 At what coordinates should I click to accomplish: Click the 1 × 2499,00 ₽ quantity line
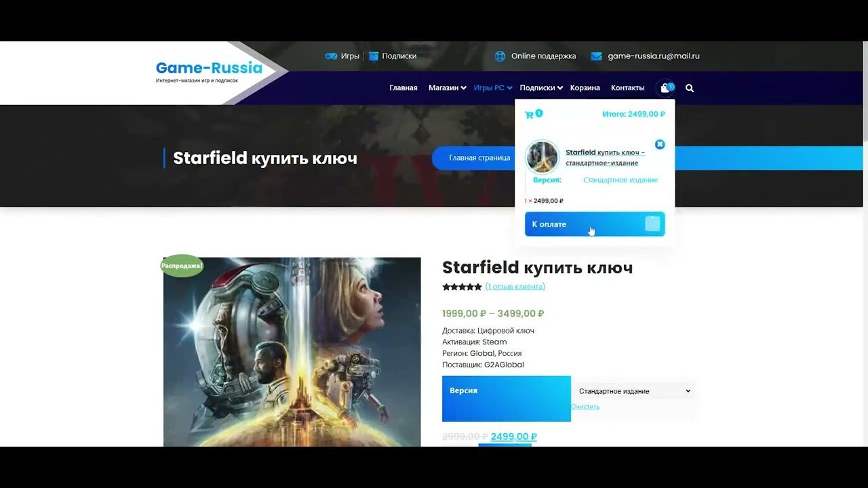coord(545,201)
